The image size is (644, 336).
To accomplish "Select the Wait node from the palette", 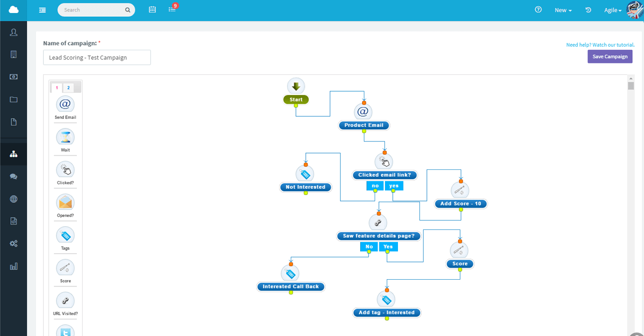I will pyautogui.click(x=65, y=137).
